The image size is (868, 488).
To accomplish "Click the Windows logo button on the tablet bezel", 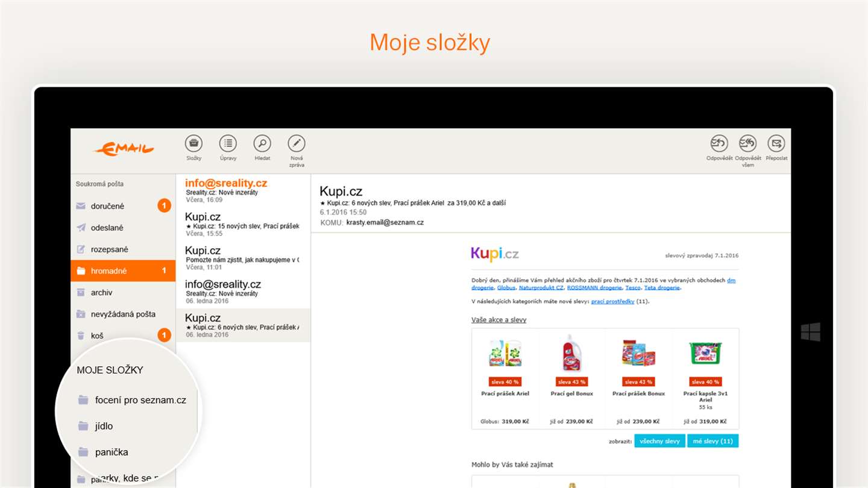I will pos(811,331).
